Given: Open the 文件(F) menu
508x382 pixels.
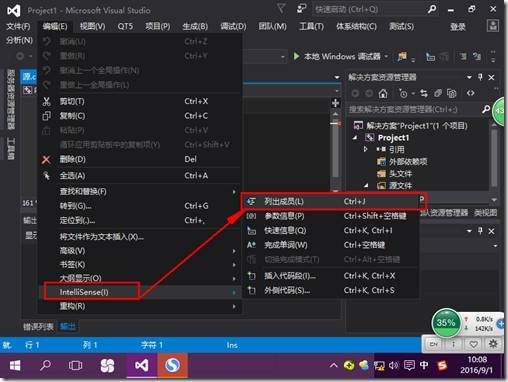Looking at the screenshot, I should (18, 26).
